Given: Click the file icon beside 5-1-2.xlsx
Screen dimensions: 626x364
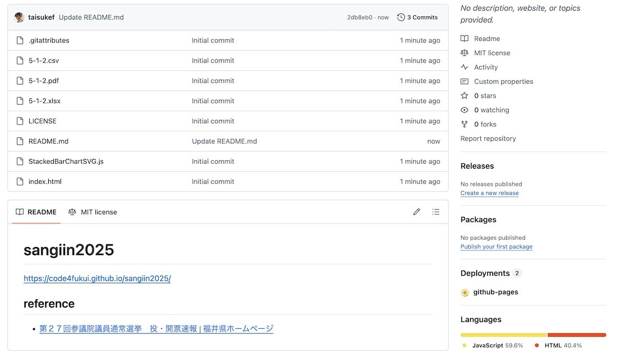Looking at the screenshot, I should pos(20,101).
